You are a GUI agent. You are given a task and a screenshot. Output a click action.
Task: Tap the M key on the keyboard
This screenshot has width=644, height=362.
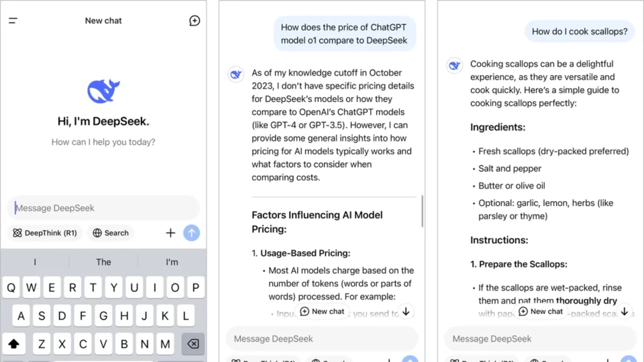coord(165,344)
